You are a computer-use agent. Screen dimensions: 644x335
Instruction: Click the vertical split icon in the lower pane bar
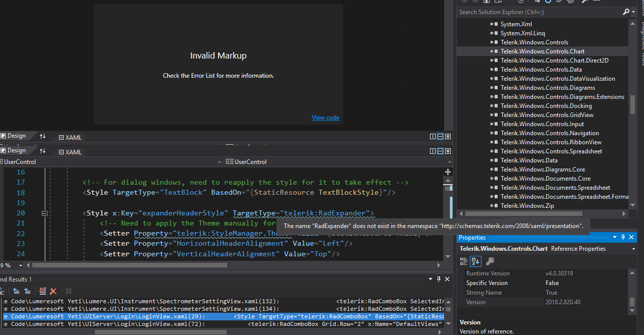[x=433, y=151]
